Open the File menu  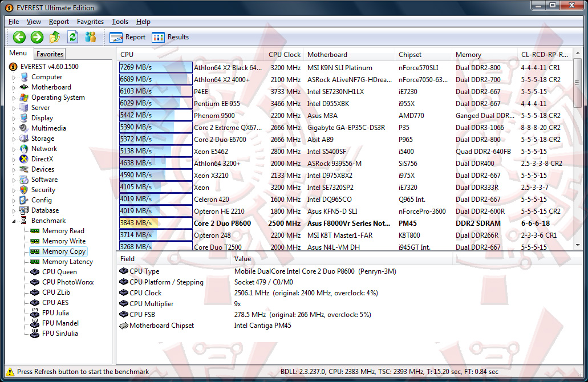point(14,22)
